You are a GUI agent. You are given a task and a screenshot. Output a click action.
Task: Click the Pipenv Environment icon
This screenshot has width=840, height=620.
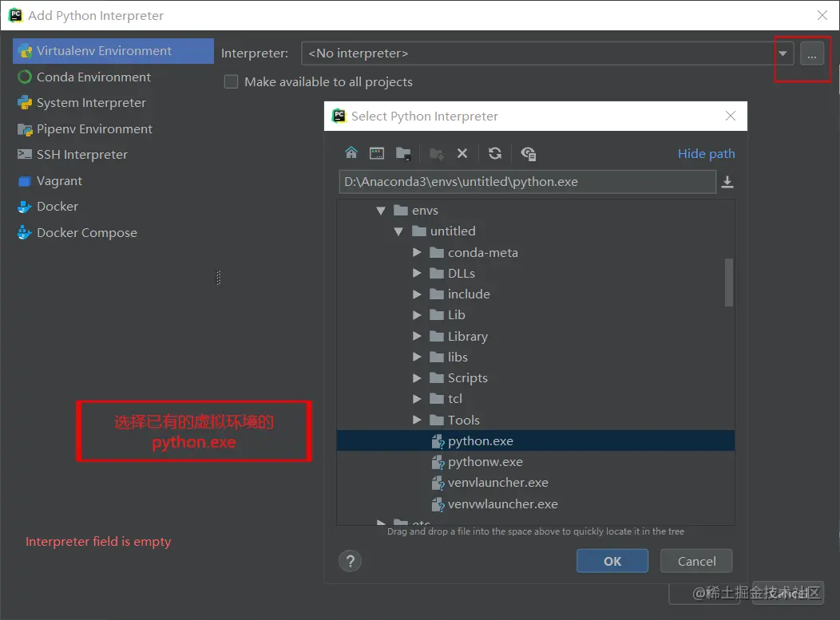click(25, 129)
